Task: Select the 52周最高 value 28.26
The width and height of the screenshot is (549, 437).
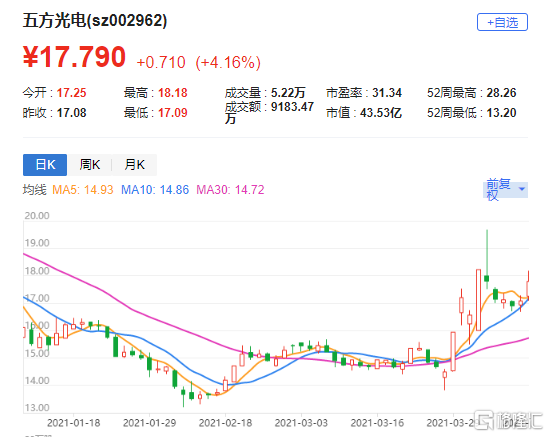Action: 501,93
